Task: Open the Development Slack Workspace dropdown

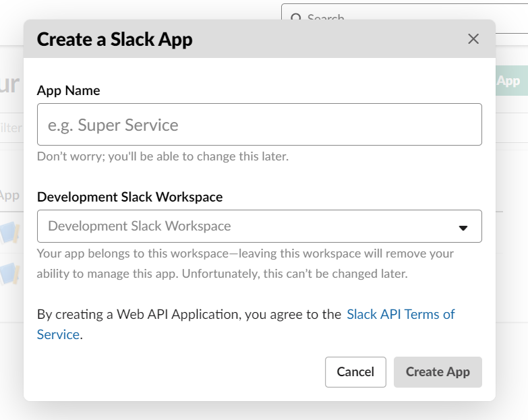Action: tap(259, 227)
